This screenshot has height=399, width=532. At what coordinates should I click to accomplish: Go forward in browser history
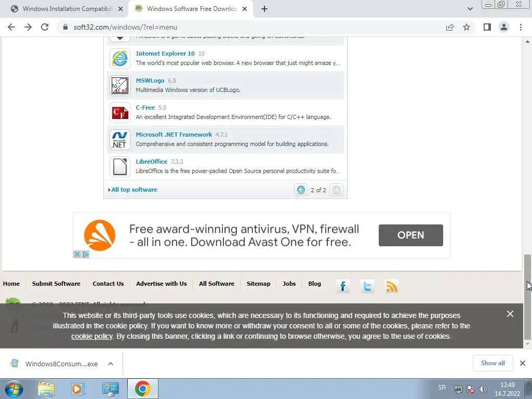(x=28, y=27)
